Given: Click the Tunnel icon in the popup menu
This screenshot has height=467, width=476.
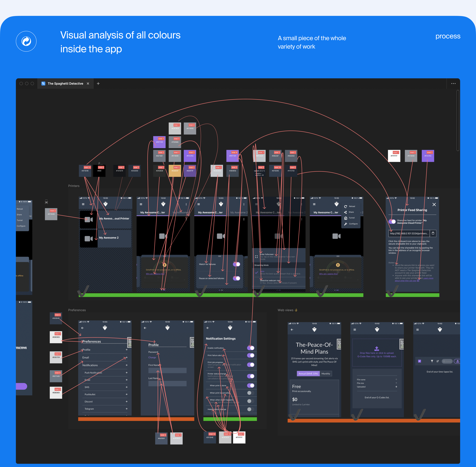Looking at the screenshot, I should pos(345,218).
